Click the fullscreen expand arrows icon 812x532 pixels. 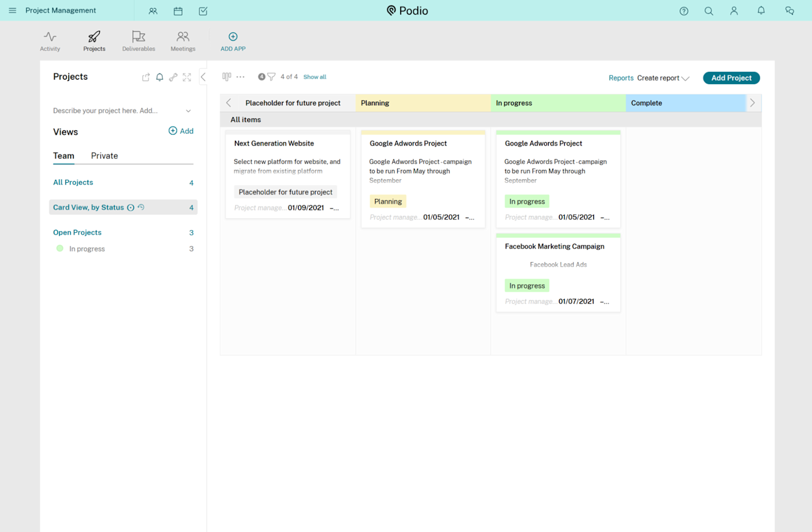pos(187,77)
